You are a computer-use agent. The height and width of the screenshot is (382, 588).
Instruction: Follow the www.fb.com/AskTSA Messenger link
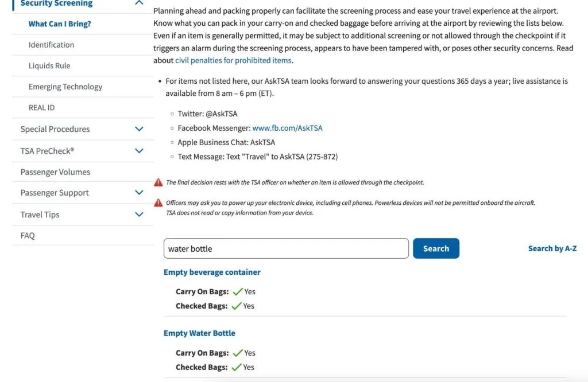[287, 128]
